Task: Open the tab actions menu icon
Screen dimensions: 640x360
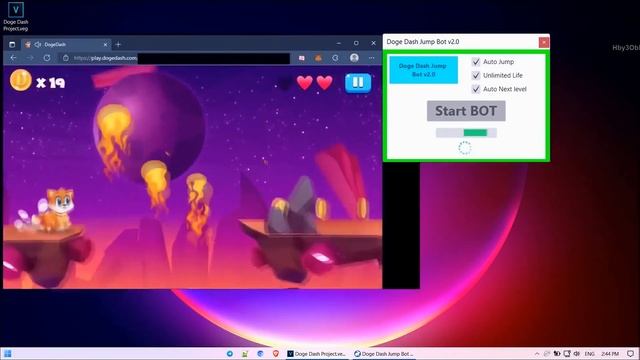Action: click(x=12, y=44)
